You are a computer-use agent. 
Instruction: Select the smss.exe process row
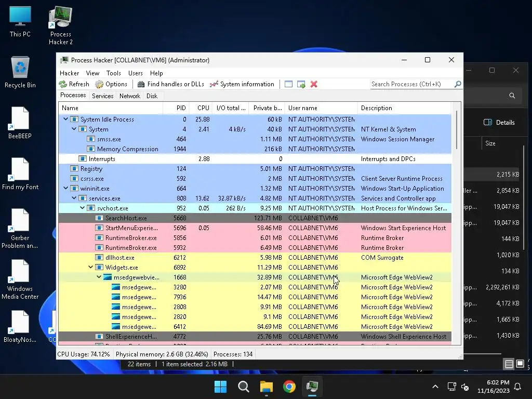255,139
